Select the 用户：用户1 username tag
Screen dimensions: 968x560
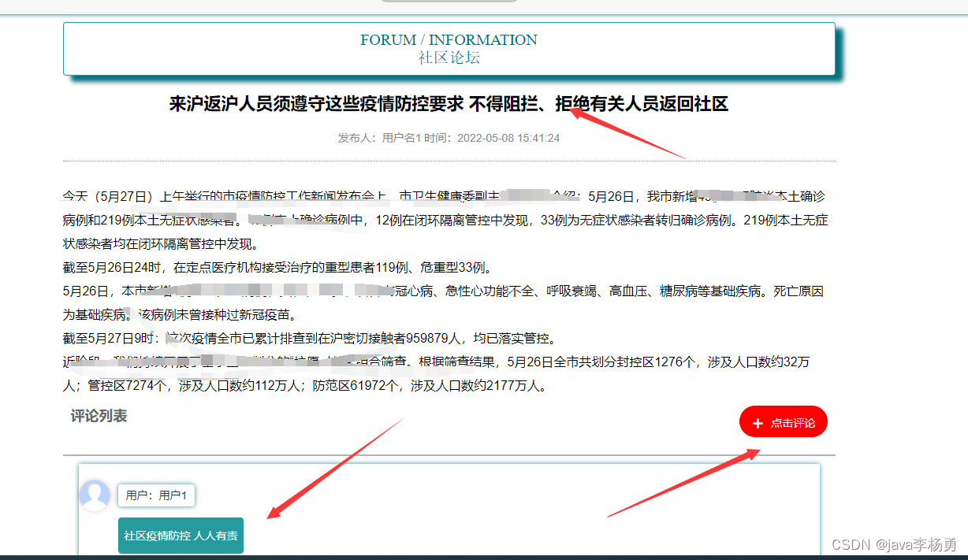pyautogui.click(x=156, y=495)
